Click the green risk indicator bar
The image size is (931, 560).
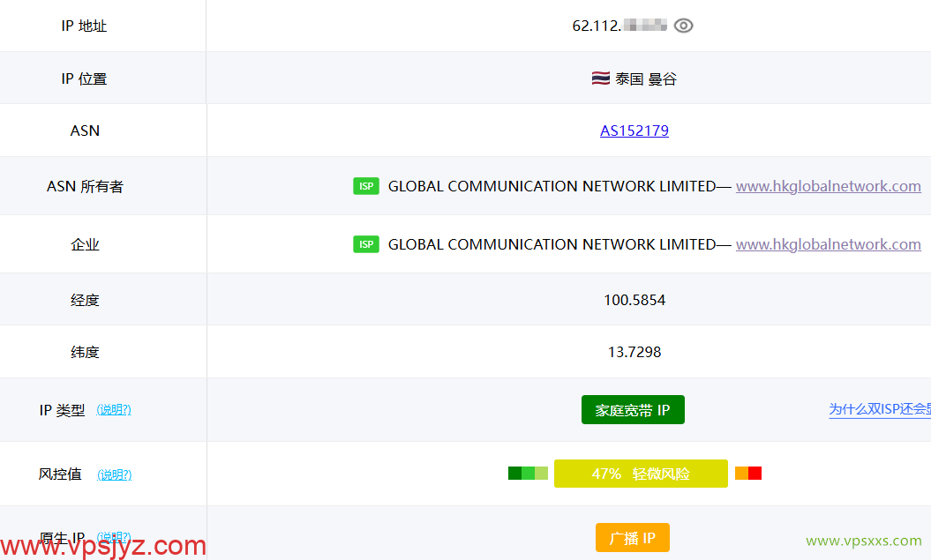tap(527, 473)
